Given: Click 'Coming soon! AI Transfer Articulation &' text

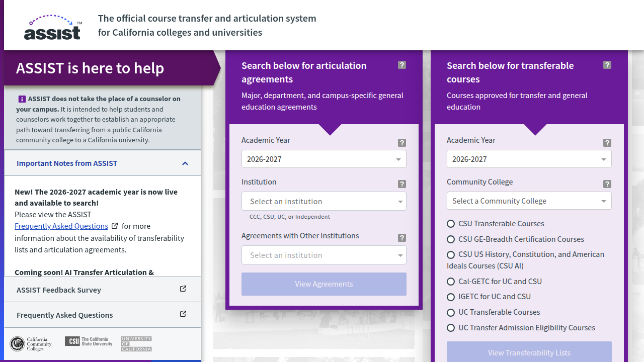Looking at the screenshot, I should point(84,272).
